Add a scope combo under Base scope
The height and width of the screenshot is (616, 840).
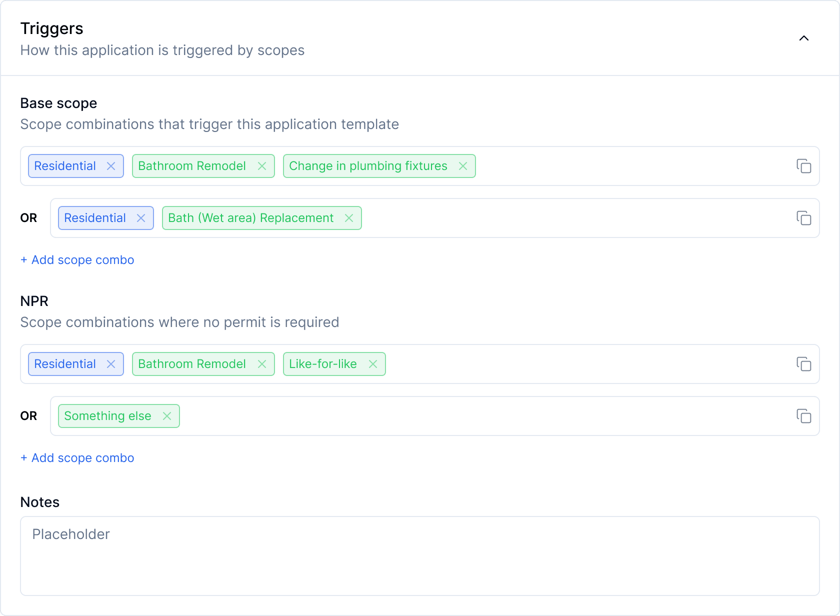[x=77, y=259]
